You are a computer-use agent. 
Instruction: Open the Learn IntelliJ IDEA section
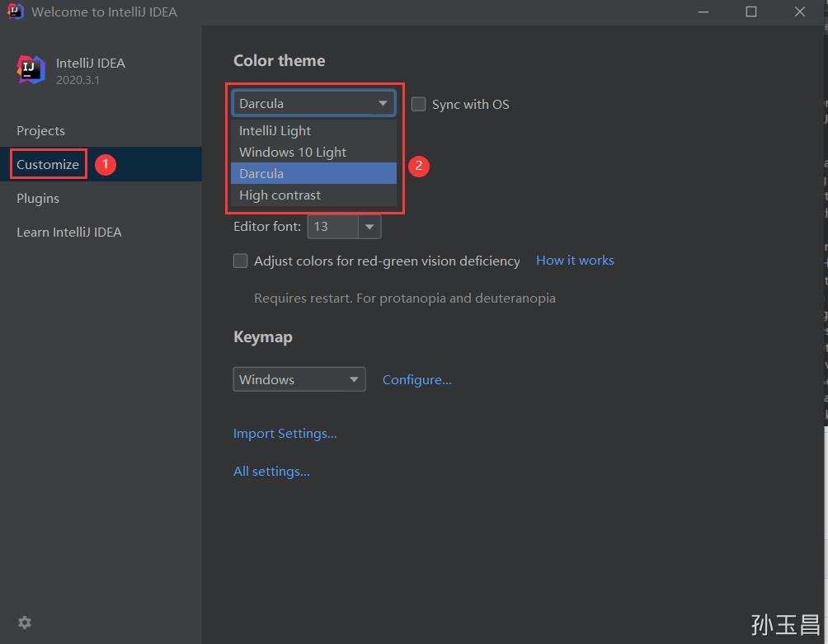[x=68, y=232]
